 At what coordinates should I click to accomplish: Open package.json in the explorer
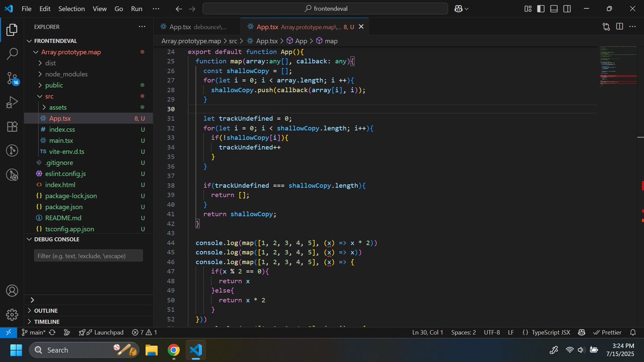[64, 207]
